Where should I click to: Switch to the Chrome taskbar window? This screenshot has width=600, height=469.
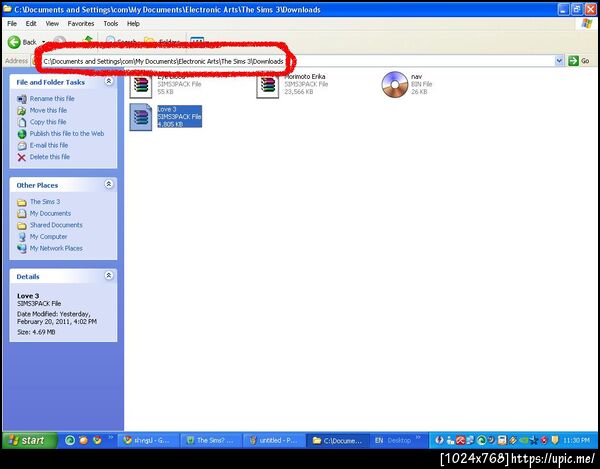click(x=148, y=441)
